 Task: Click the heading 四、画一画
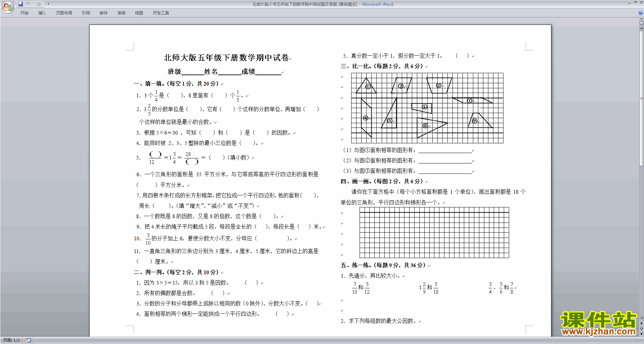(382, 181)
